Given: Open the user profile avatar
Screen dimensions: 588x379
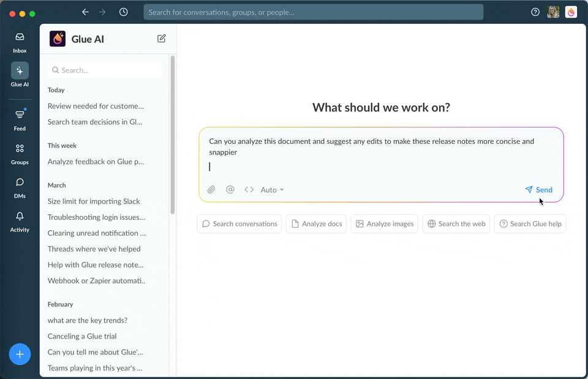Looking at the screenshot, I should [553, 12].
